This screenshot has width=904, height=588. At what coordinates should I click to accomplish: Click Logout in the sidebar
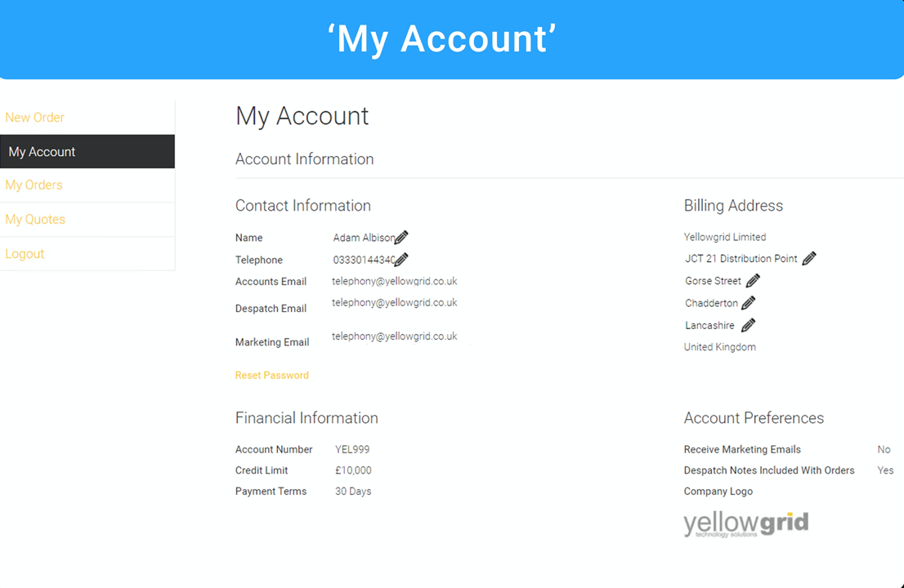click(25, 253)
